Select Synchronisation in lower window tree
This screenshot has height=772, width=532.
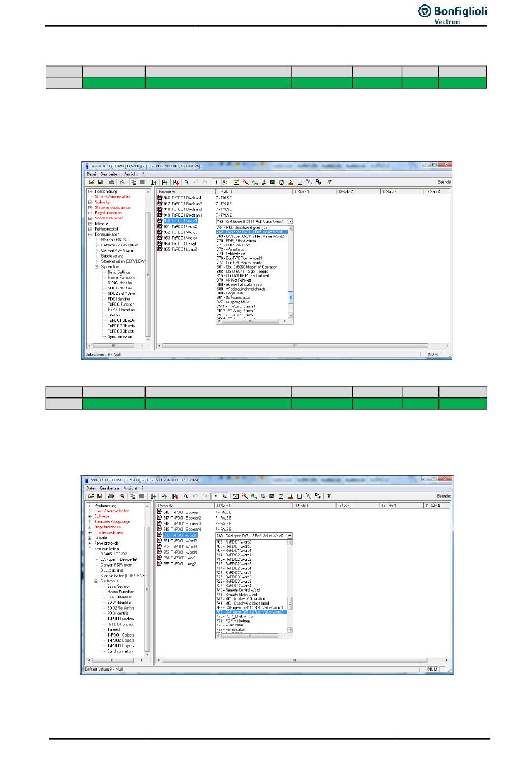120,651
